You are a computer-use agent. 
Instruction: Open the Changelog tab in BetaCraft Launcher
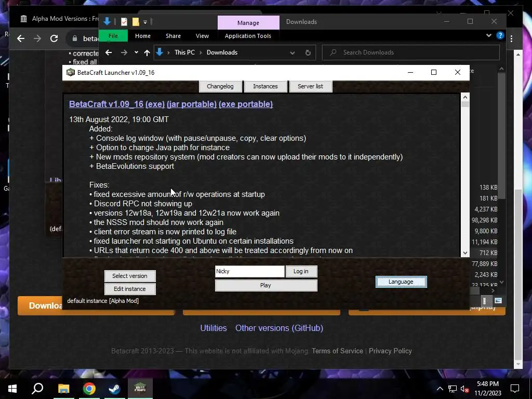(x=220, y=86)
